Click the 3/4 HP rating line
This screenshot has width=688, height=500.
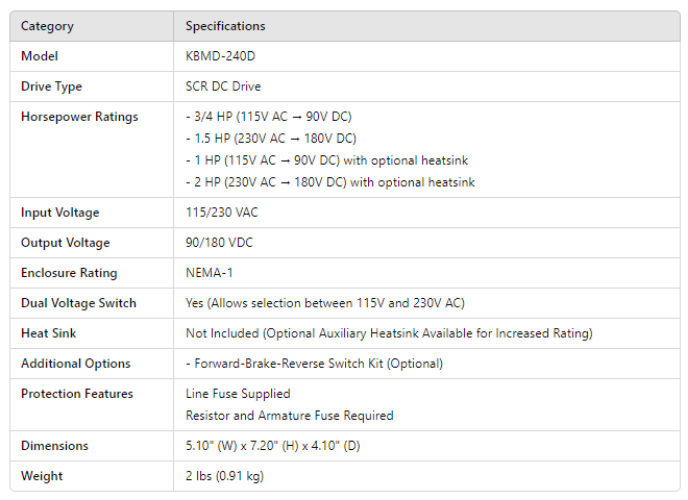268,117
